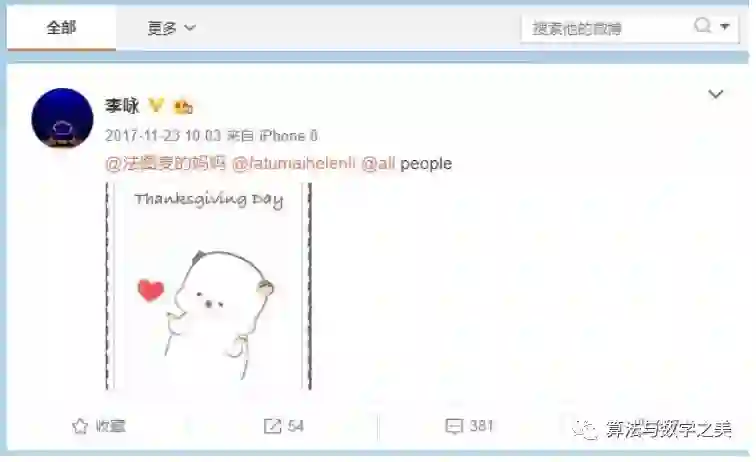The width and height of the screenshot is (756, 462).
Task: Open the @fatumaihelenli mention link
Action: pos(294,163)
